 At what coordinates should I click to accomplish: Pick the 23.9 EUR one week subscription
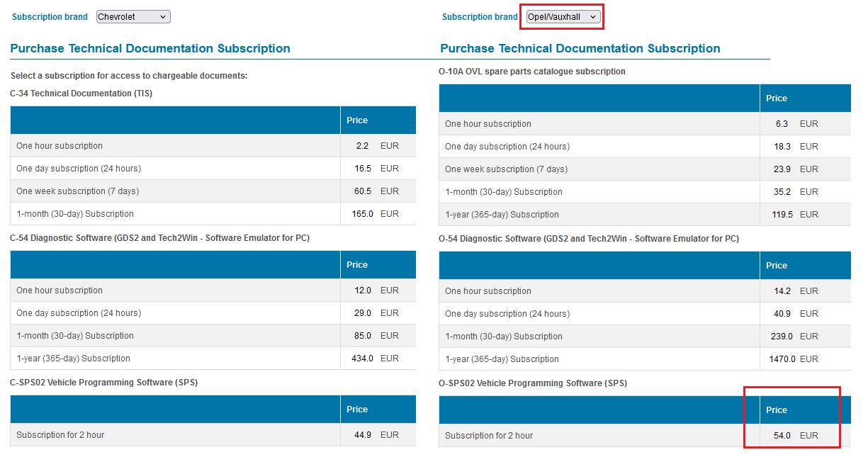[506, 169]
